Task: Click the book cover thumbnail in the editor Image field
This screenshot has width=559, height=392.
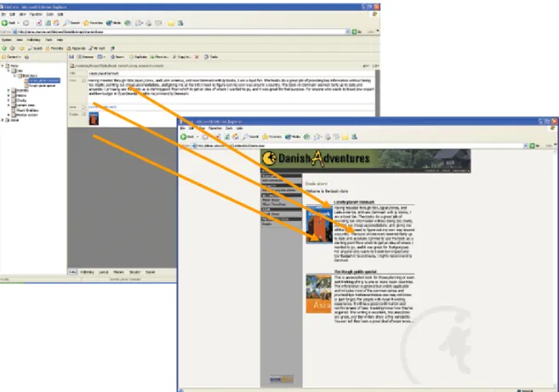Action: pyautogui.click(x=94, y=119)
